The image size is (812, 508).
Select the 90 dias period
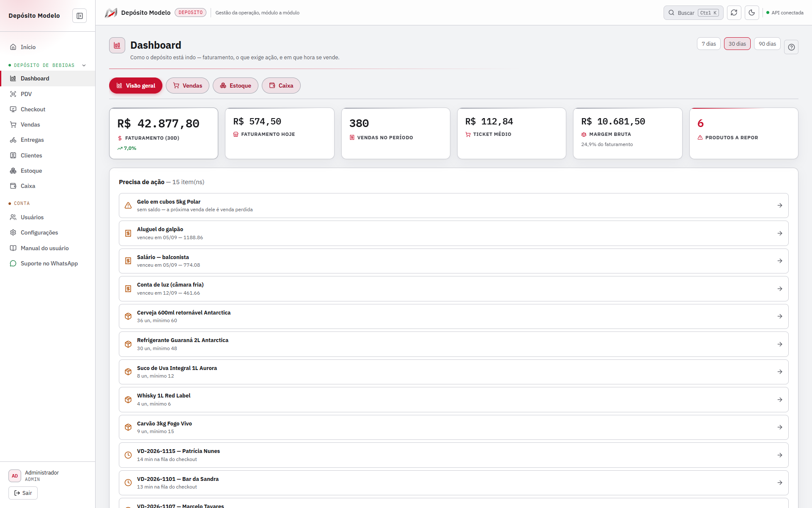click(x=767, y=44)
